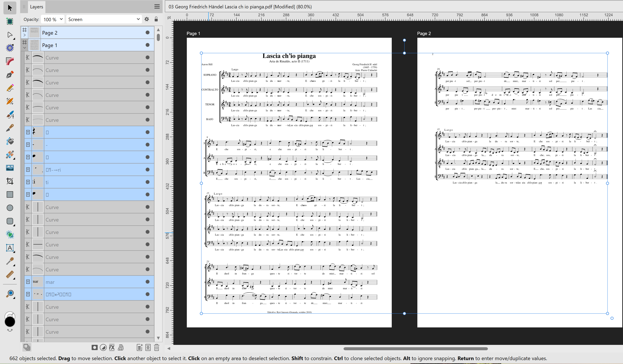Screen dimensions: 623x364
Task: Open the Layers panel hamburger menu
Action: pyautogui.click(x=157, y=7)
